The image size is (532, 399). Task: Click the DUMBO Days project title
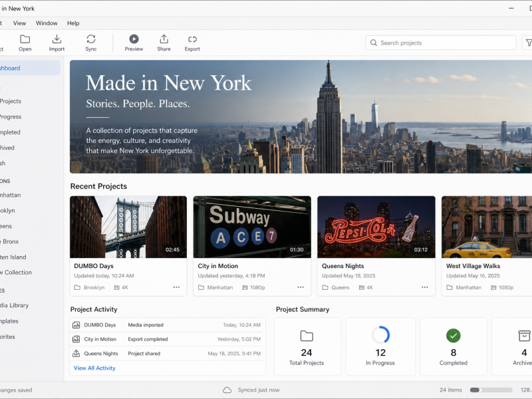tap(94, 266)
